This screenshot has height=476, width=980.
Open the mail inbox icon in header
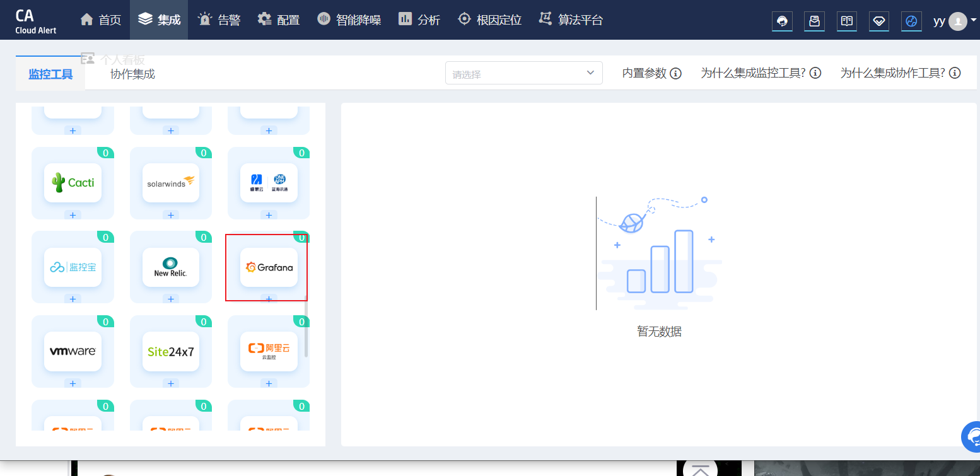click(815, 21)
